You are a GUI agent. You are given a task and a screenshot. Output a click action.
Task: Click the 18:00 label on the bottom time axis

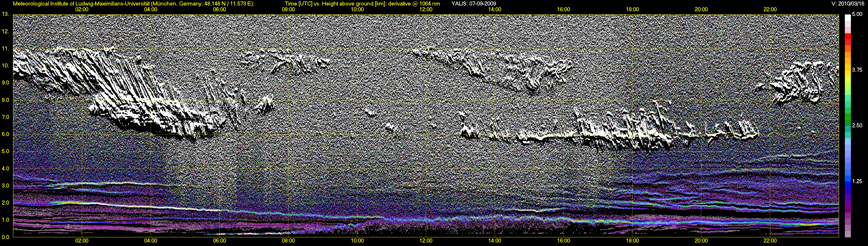[632, 241]
